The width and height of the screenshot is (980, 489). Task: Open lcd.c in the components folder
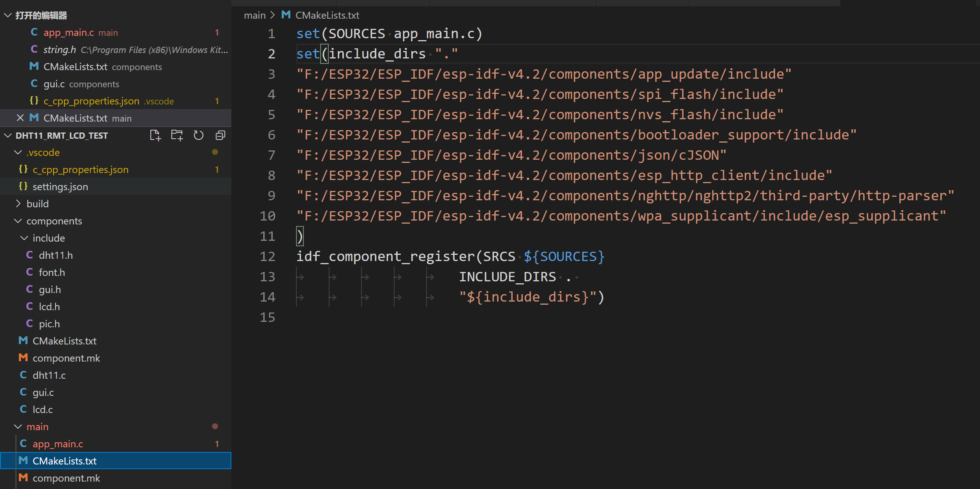[42, 410]
